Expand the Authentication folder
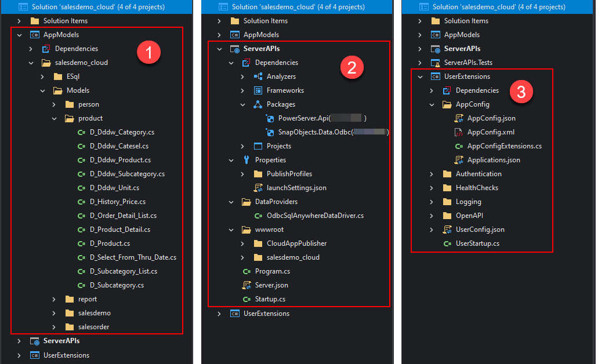 point(432,174)
